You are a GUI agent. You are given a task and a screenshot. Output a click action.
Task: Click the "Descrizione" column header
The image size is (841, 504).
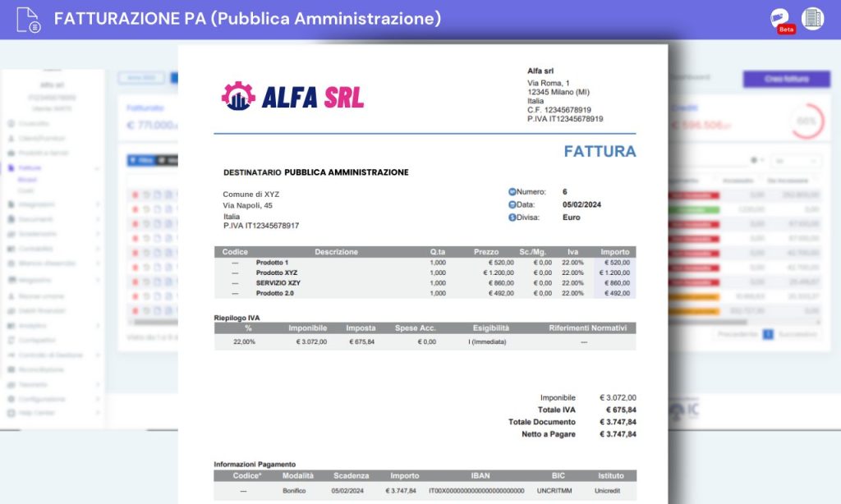336,252
